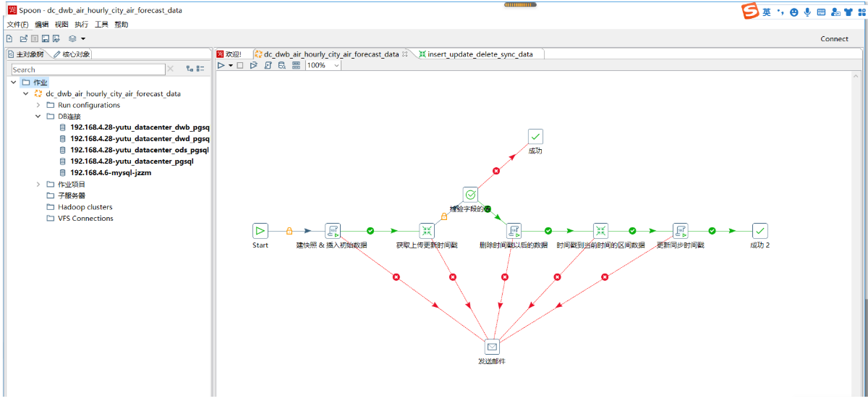Open the 100% zoom combo box

323,65
